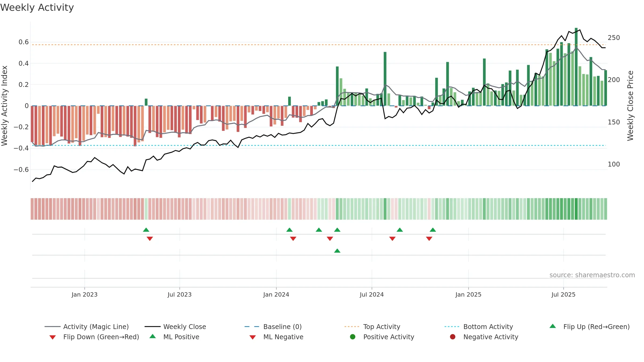Screen dimensions: 644x362
Task: Click Positive Activity green circle legend icon
Action: point(353,337)
